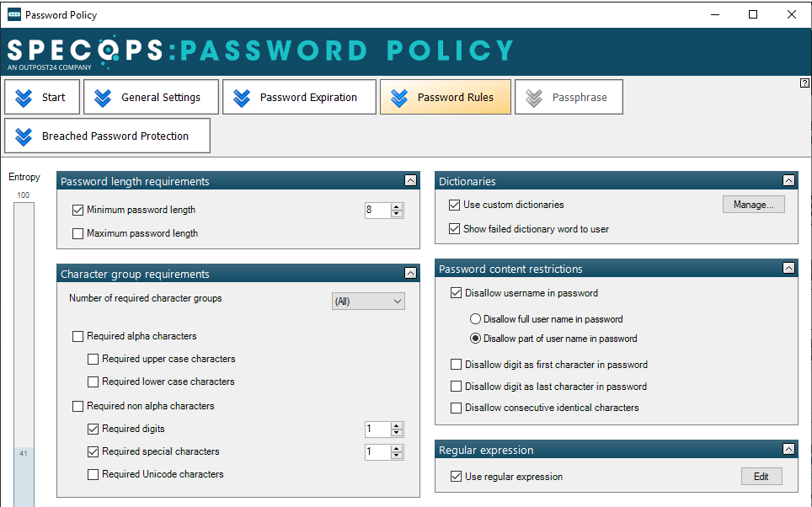The width and height of the screenshot is (812, 507).
Task: Click the help question mark icon
Action: click(x=804, y=83)
